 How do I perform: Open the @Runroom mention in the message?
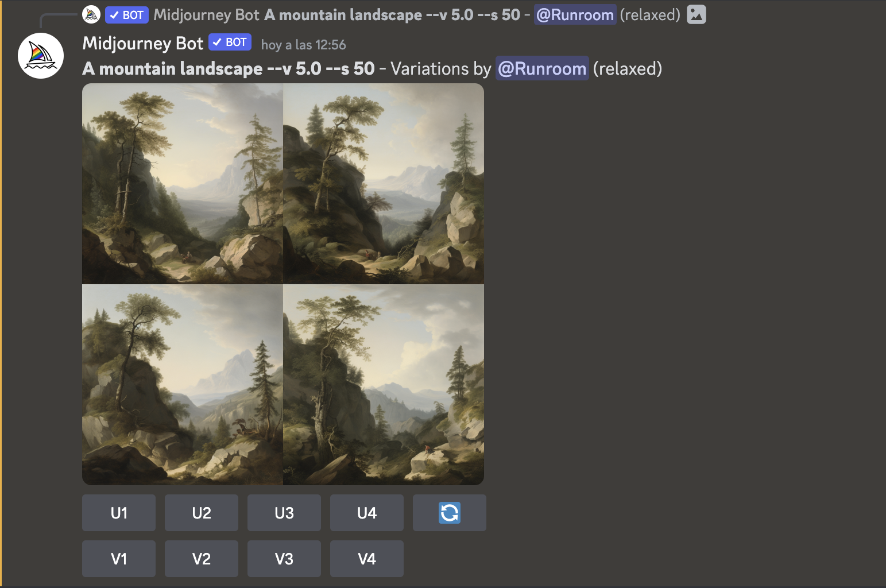pos(542,68)
